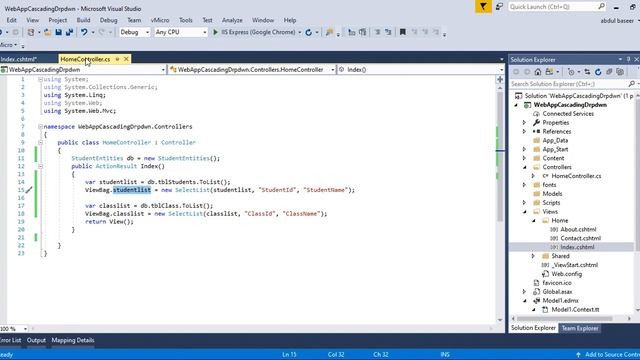The width and height of the screenshot is (640, 360).
Task: Collapse the Views folder
Action: (524, 212)
